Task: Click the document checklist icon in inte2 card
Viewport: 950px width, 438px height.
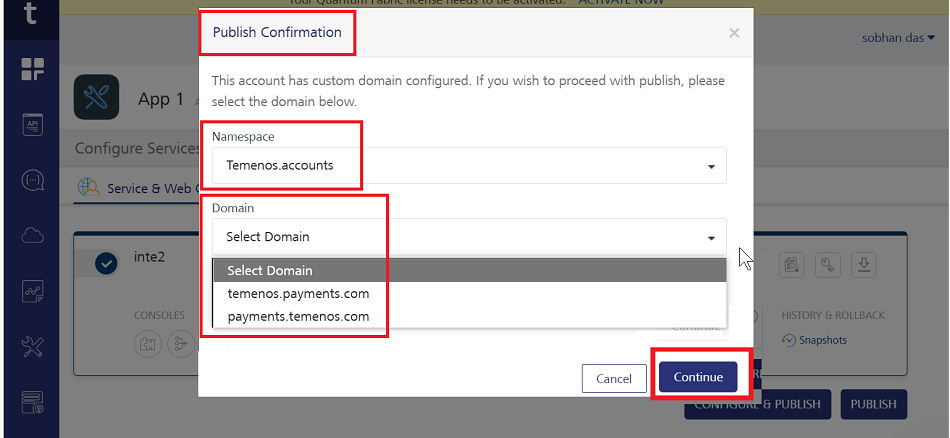Action: coord(791,265)
